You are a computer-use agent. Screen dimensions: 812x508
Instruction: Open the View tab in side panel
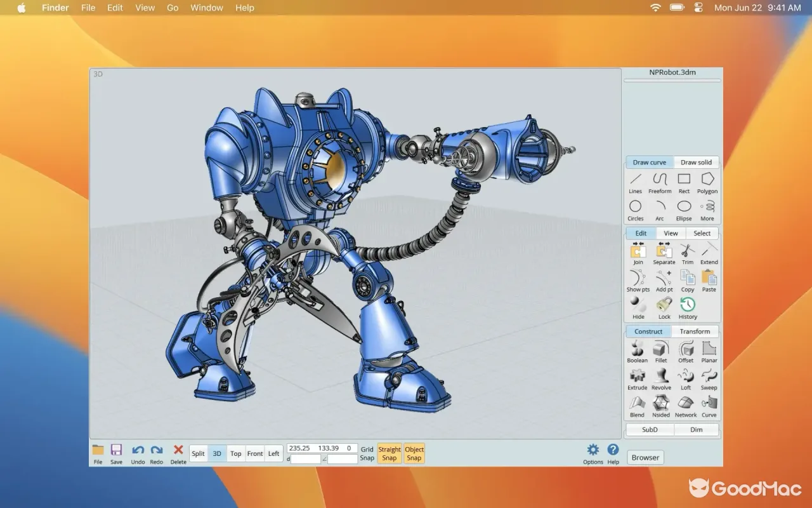pos(671,233)
